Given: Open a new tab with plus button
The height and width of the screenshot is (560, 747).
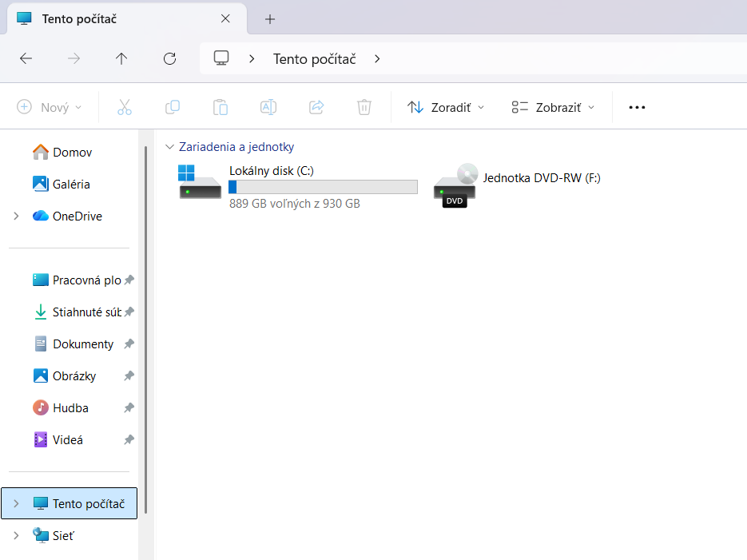Looking at the screenshot, I should (270, 18).
